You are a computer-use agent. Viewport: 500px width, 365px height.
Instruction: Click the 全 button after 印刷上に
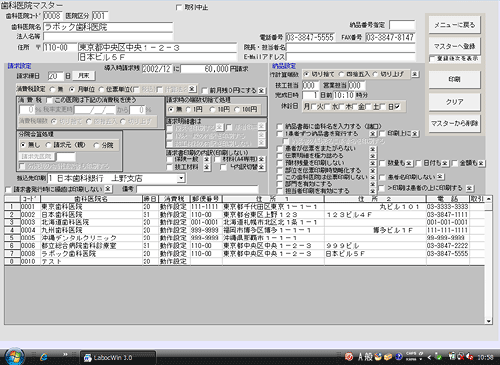point(415,134)
